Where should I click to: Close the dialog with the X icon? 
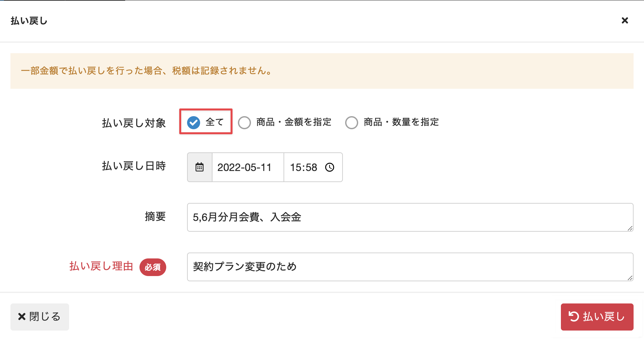[625, 21]
